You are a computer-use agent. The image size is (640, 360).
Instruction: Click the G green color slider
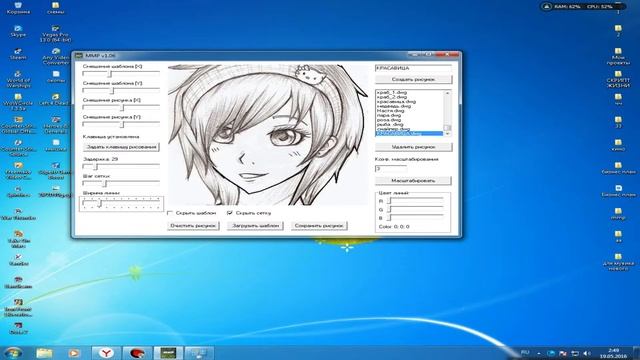415,209
